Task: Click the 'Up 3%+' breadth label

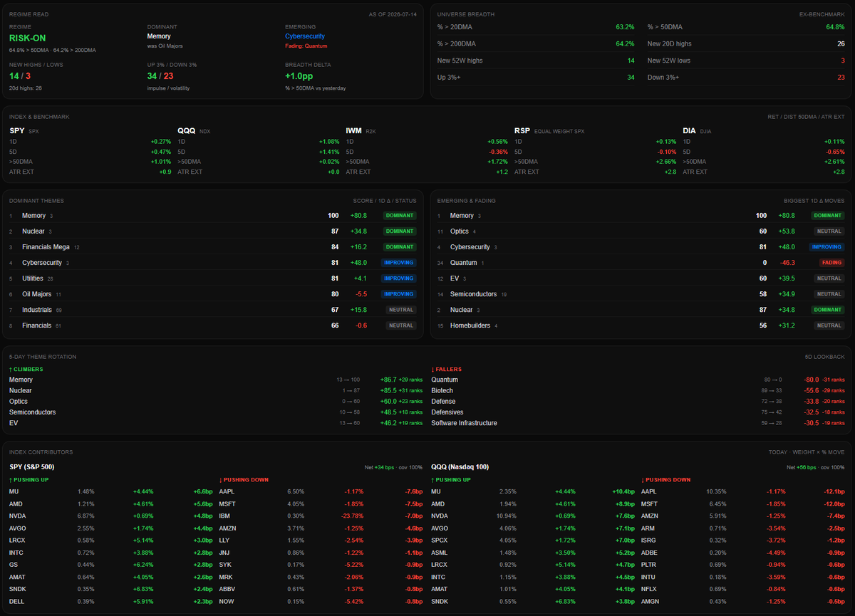Action: click(449, 78)
